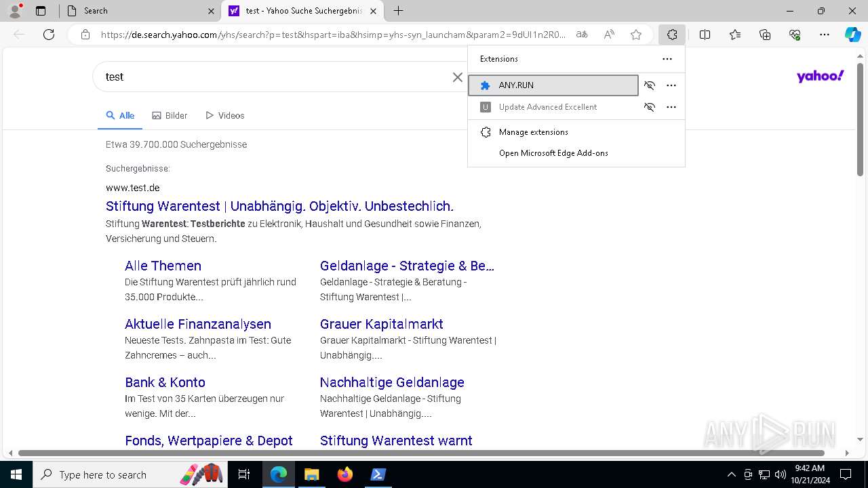This screenshot has width=868, height=488.
Task: Focus the browser address bar URL
Action: (x=332, y=35)
